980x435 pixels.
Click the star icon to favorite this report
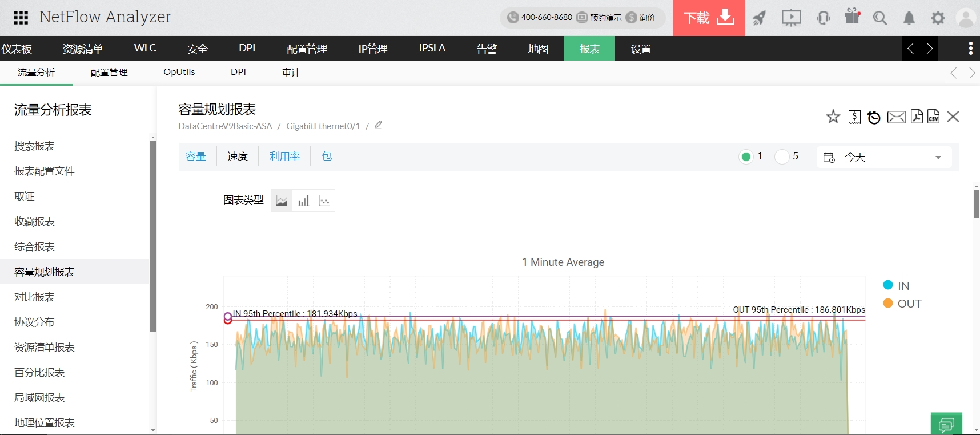click(x=833, y=117)
